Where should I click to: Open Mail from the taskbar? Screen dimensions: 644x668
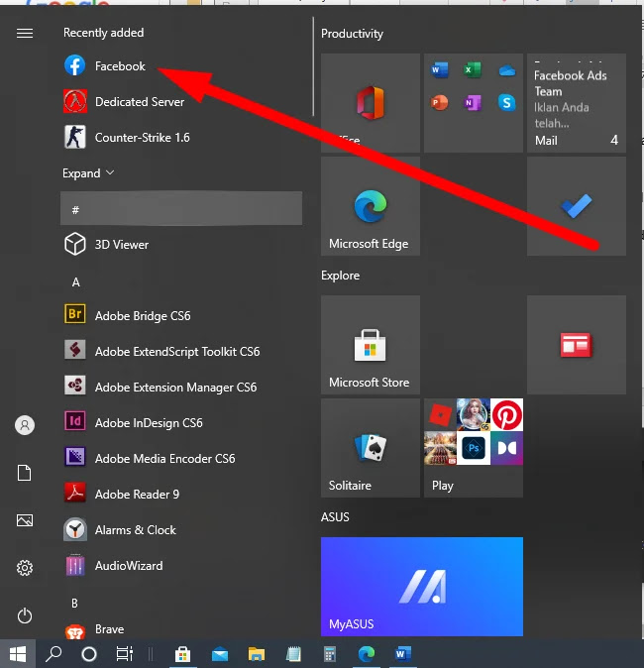point(220,653)
